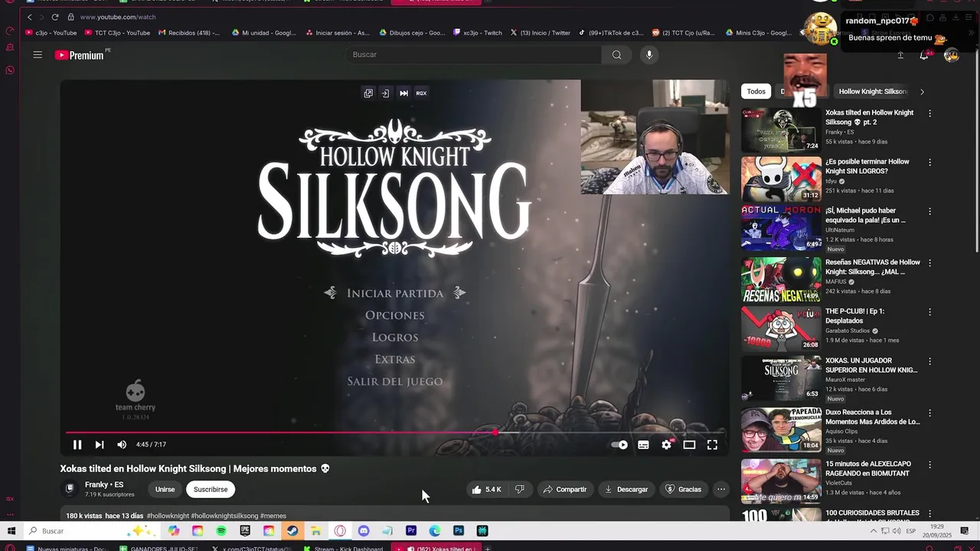Open the Recibidos (418) Gmail bookmark
This screenshot has width=980, height=551.
(x=189, y=33)
